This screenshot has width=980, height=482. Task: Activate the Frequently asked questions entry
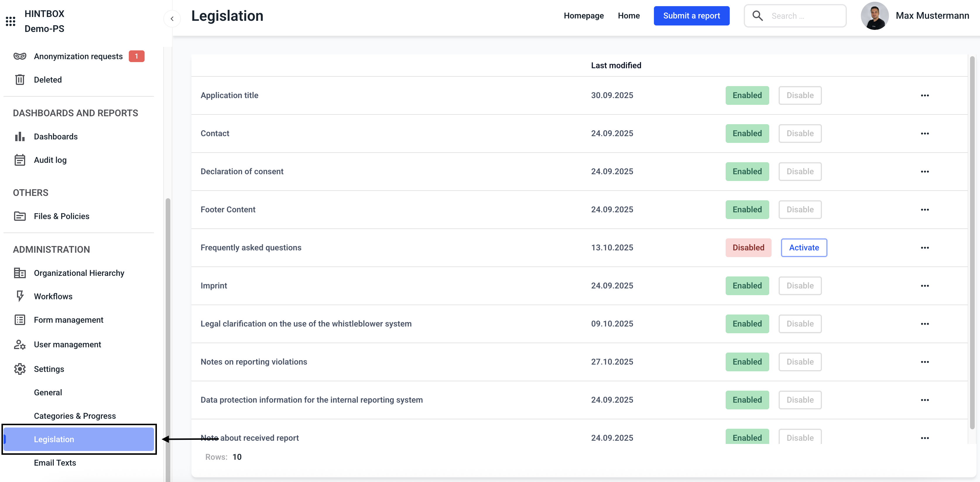point(803,247)
